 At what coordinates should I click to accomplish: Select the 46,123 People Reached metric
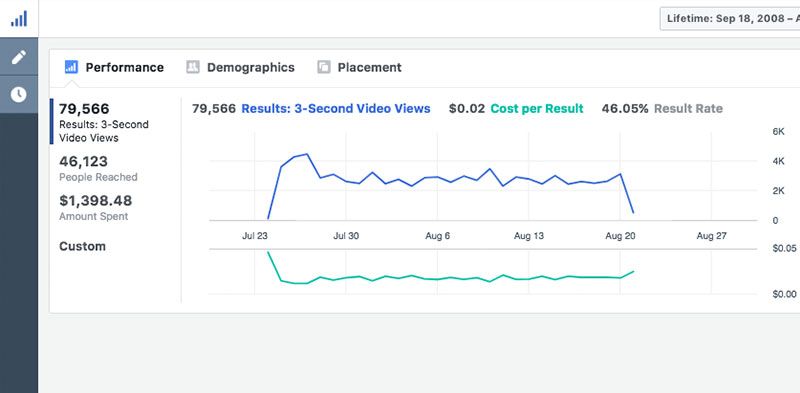(98, 168)
